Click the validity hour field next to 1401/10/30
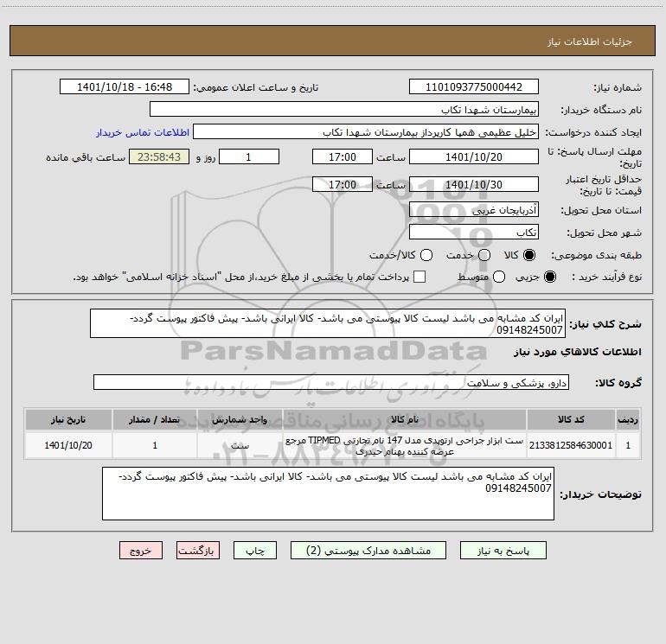The height and width of the screenshot is (644, 666). click(x=343, y=184)
